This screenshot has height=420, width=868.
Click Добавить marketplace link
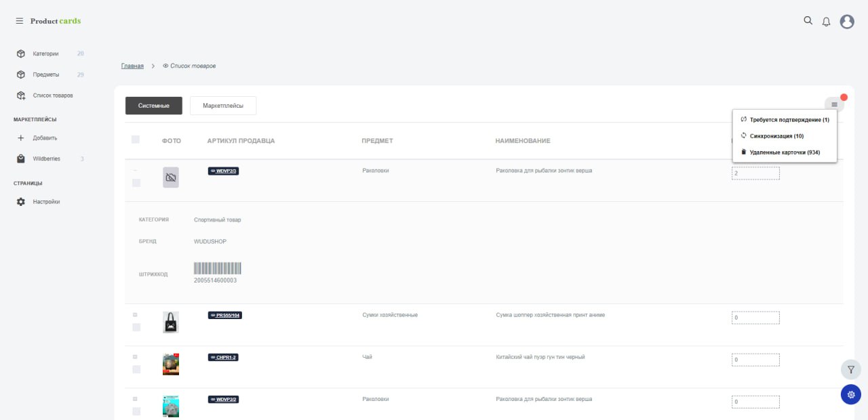pos(45,138)
